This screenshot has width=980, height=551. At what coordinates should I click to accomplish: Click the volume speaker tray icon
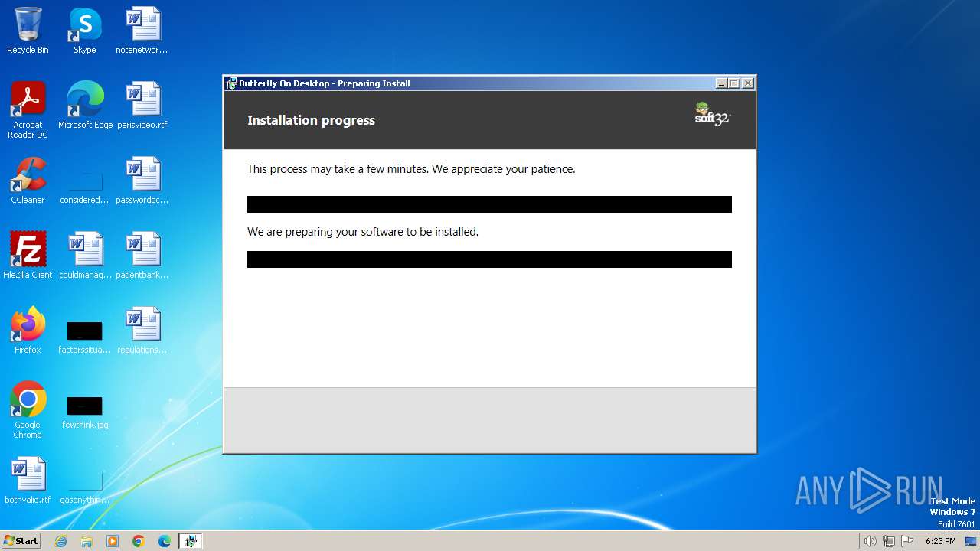(870, 541)
